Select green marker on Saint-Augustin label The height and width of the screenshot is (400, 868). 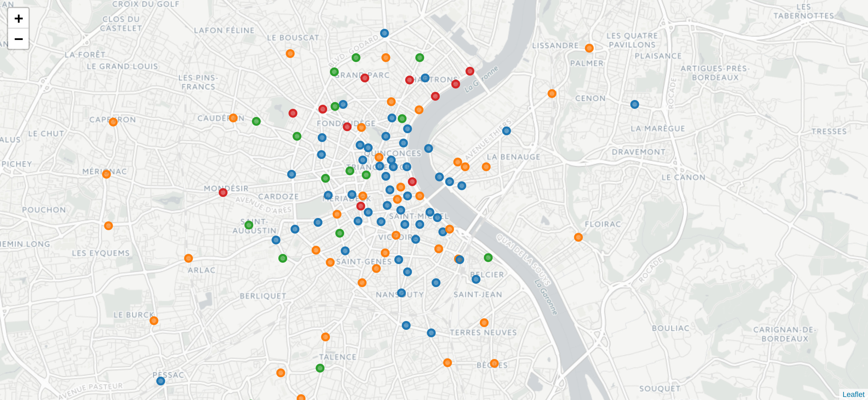tap(249, 225)
